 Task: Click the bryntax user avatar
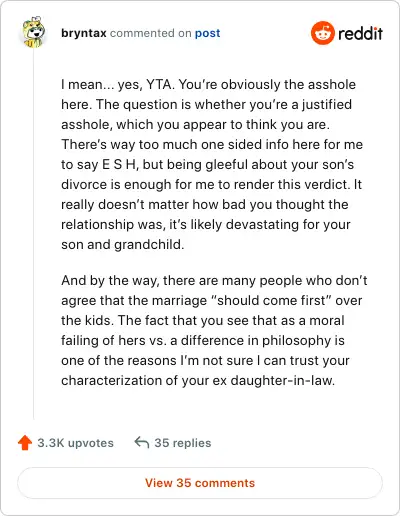click(x=33, y=32)
